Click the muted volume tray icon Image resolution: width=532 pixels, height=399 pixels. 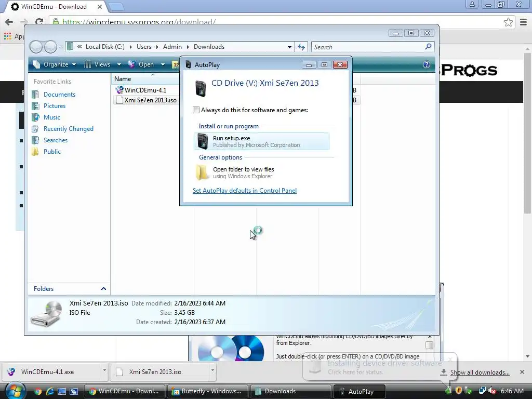point(492,391)
